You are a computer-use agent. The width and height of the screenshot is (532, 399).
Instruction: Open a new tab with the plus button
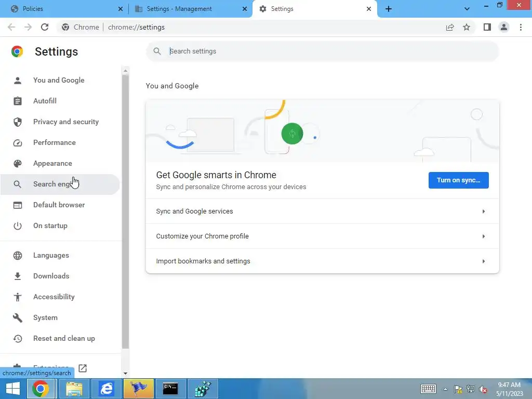(x=389, y=9)
